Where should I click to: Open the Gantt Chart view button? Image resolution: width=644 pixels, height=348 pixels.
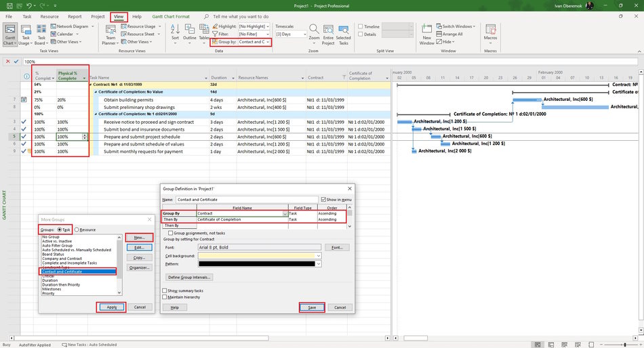9,35
